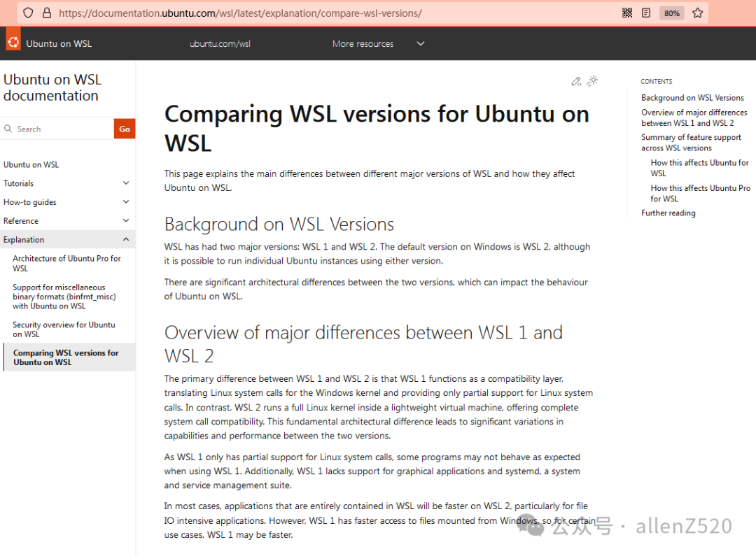Viewport: 756px width, 556px height.
Task: Click the Ubuntu on WSL header title
Action: click(59, 43)
